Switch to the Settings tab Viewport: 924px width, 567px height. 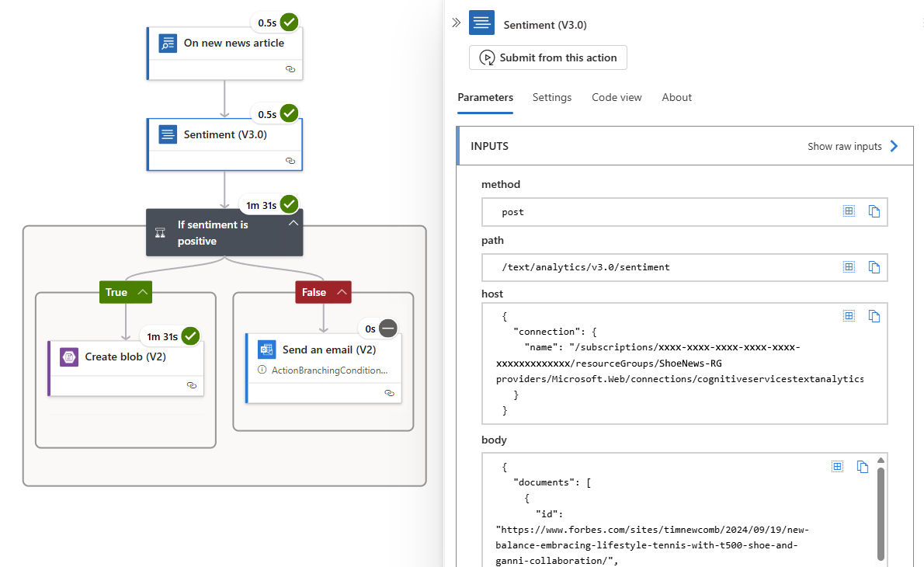[x=552, y=97]
